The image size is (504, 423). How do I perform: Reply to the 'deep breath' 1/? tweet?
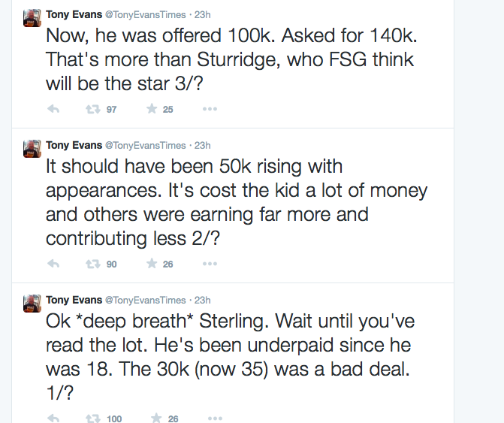(53, 418)
